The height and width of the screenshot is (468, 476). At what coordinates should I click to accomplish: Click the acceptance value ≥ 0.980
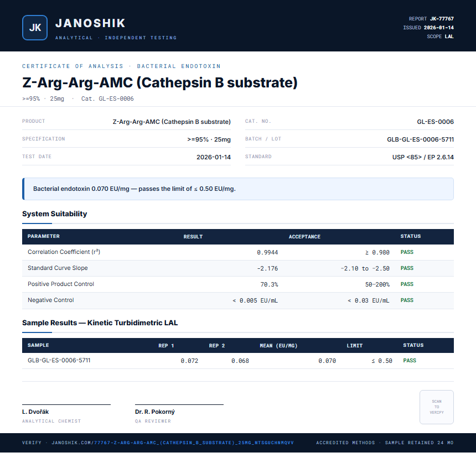point(377,252)
